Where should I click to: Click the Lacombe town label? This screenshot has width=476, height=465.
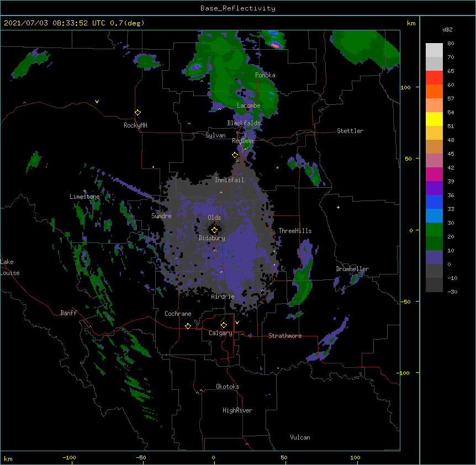pyautogui.click(x=248, y=105)
